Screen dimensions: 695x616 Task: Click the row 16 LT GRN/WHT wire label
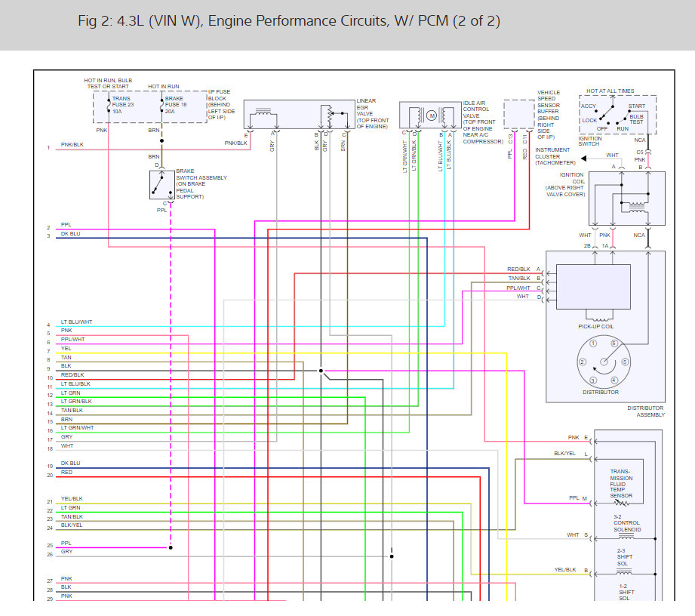[x=77, y=428]
